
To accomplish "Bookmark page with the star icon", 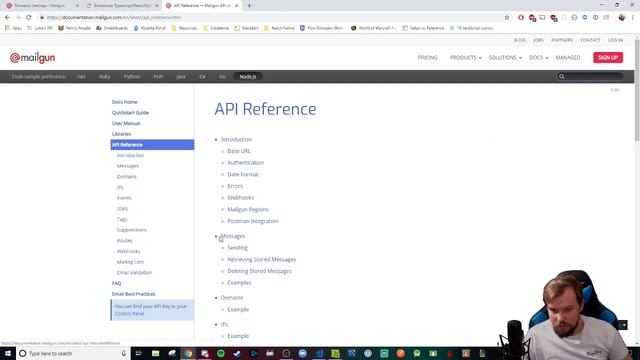I will pos(507,18).
